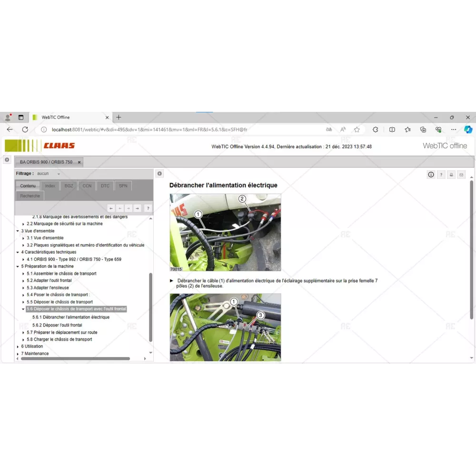The height and width of the screenshot is (476, 476).
Task: Add page to browser favorites with star
Action: pyautogui.click(x=357, y=129)
